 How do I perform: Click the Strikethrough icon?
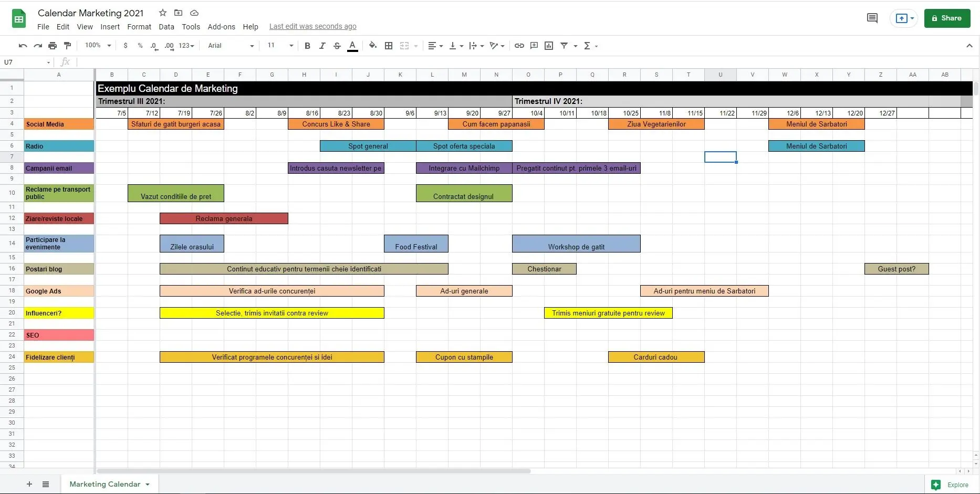click(x=337, y=46)
